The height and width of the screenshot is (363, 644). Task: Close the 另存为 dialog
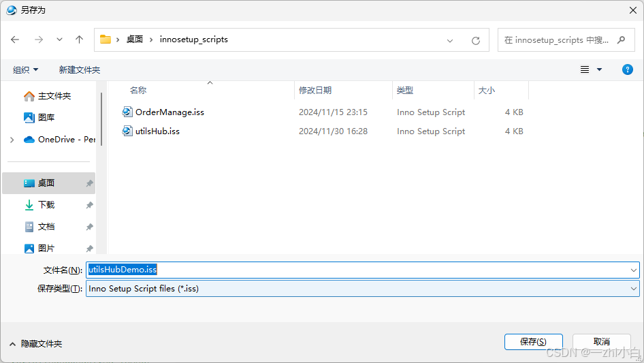(633, 10)
